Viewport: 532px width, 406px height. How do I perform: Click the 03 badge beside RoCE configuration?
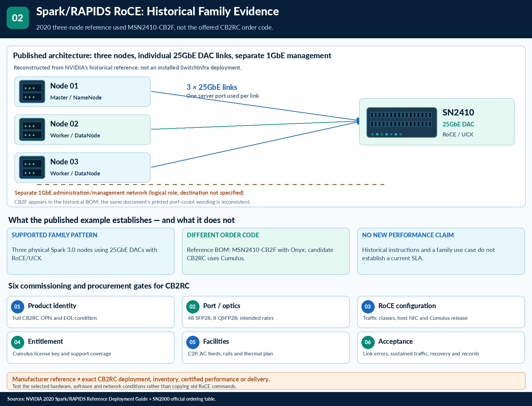tap(368, 306)
